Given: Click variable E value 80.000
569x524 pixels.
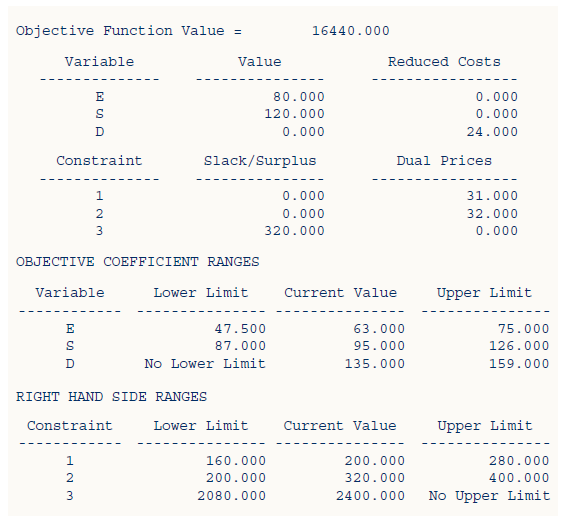Looking at the screenshot, I should pyautogui.click(x=299, y=97).
